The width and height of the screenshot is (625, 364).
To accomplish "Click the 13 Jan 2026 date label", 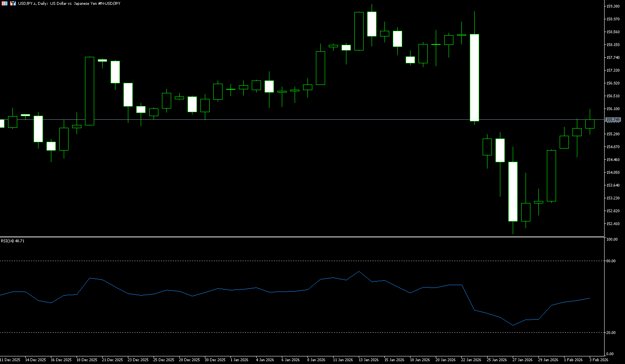I will click(368, 360).
